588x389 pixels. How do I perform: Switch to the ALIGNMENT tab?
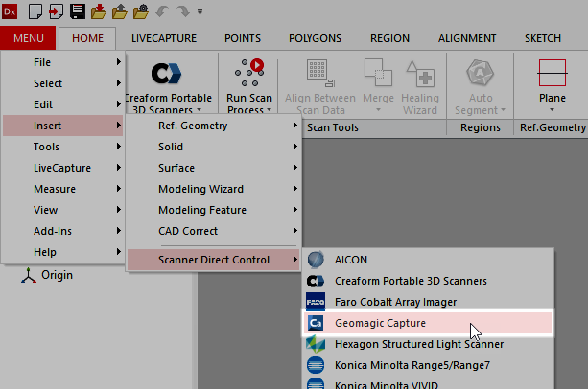click(467, 38)
